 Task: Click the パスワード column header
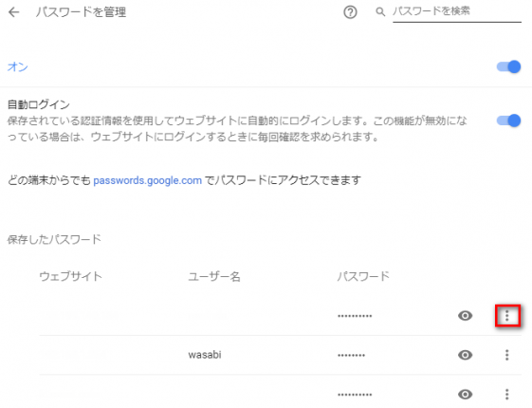(x=363, y=276)
